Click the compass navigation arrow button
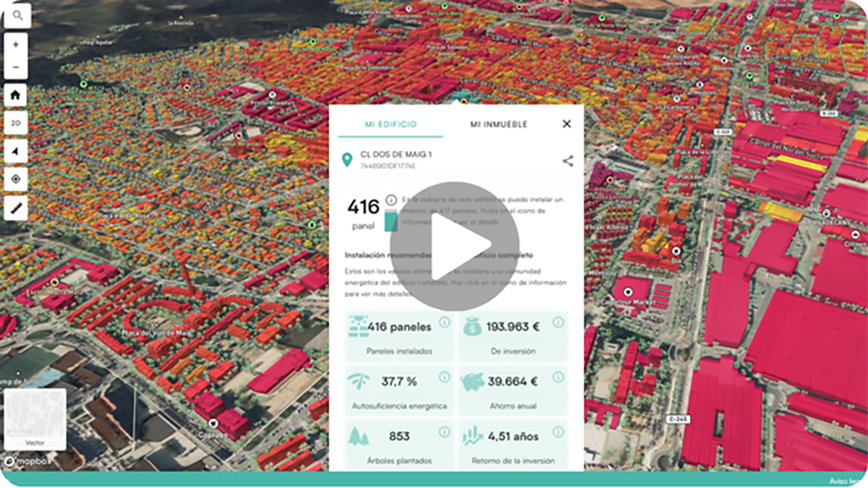The image size is (868, 488). coord(16,151)
